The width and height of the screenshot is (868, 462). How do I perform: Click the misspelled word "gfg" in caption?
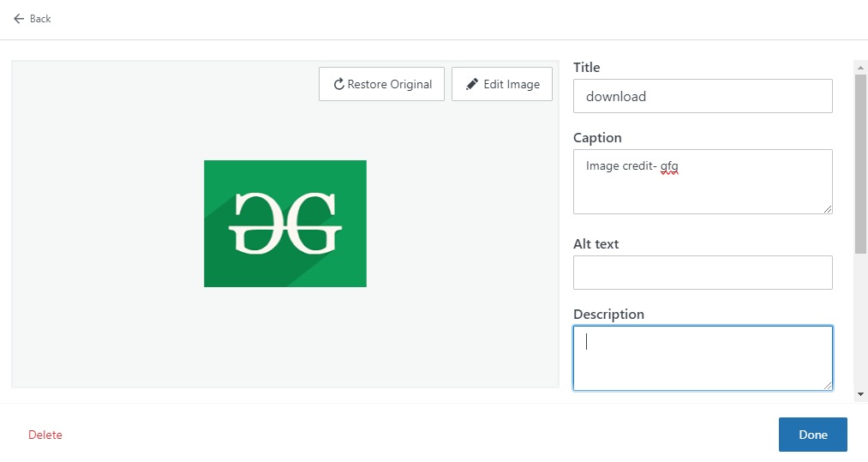pyautogui.click(x=669, y=166)
